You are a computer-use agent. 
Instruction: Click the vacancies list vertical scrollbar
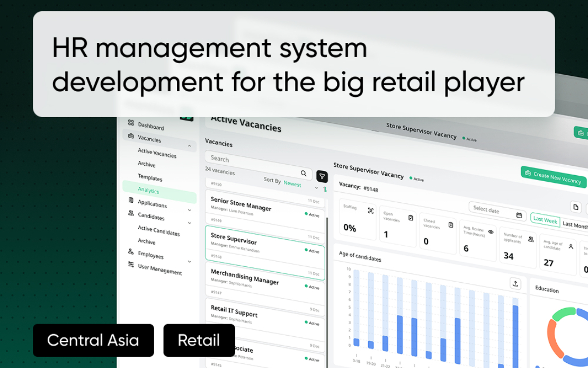coord(327,292)
